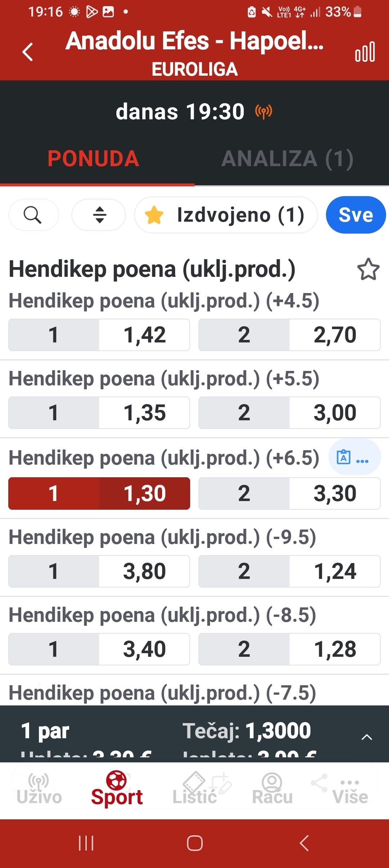This screenshot has height=868, width=389.
Task: Tap the Android recent apps button
Action: [86, 843]
